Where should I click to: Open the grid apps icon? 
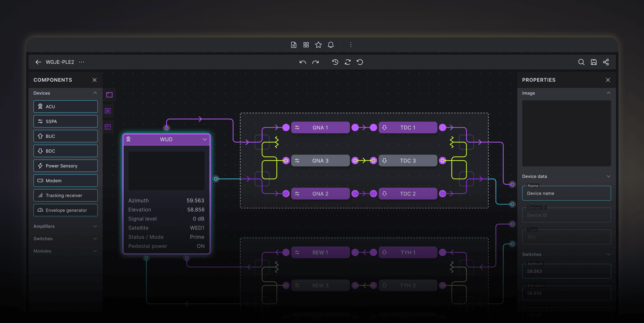[x=306, y=45]
